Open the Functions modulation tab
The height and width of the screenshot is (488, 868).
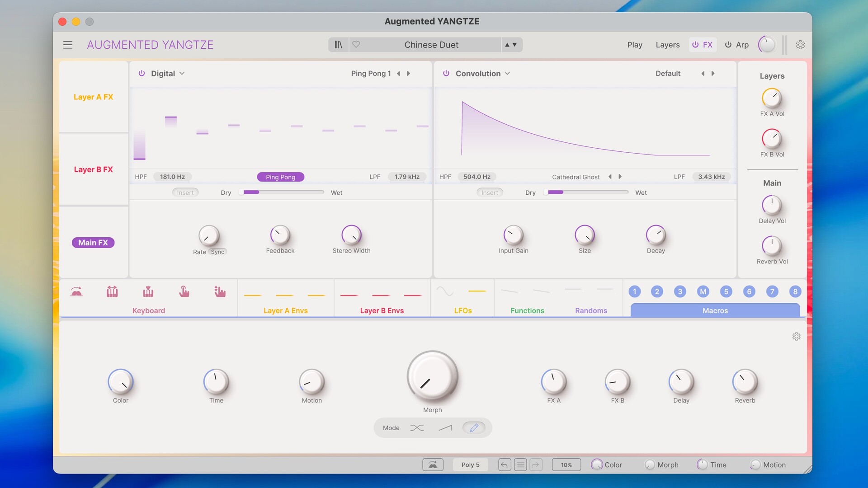pyautogui.click(x=527, y=310)
